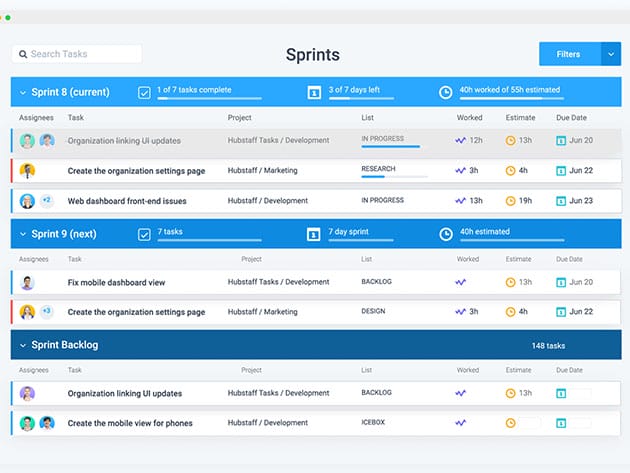Click the magnifier icon in the search box

(22, 54)
